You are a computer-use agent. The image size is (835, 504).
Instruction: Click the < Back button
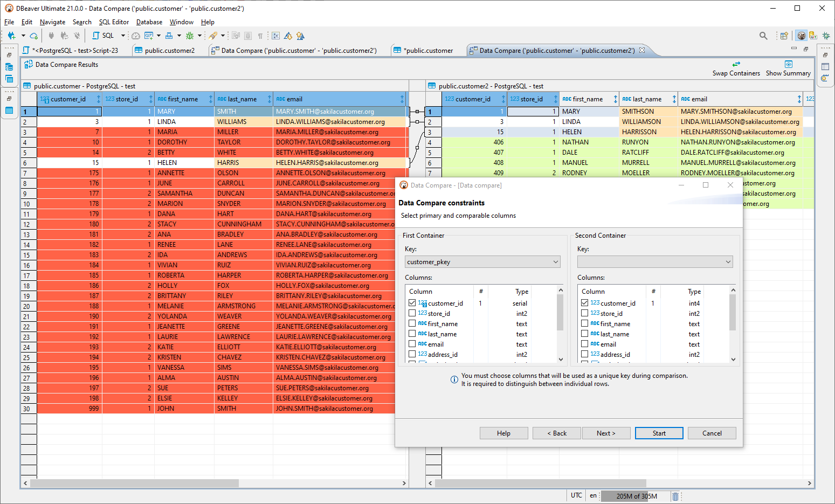(557, 433)
